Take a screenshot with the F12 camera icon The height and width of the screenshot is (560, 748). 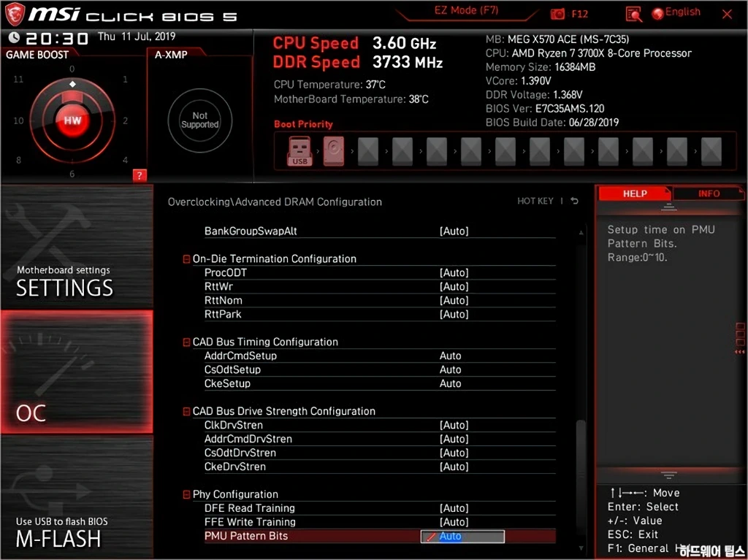click(x=557, y=15)
